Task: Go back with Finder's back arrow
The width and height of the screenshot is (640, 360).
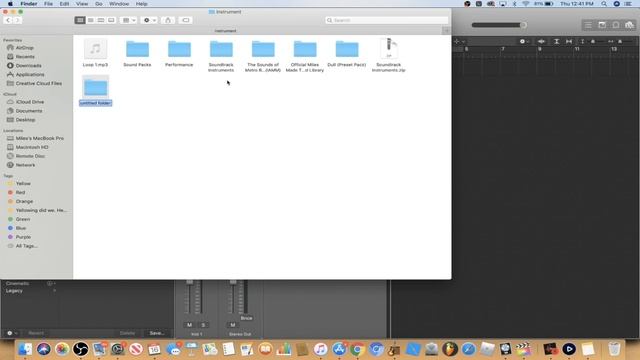Action: click(8, 20)
